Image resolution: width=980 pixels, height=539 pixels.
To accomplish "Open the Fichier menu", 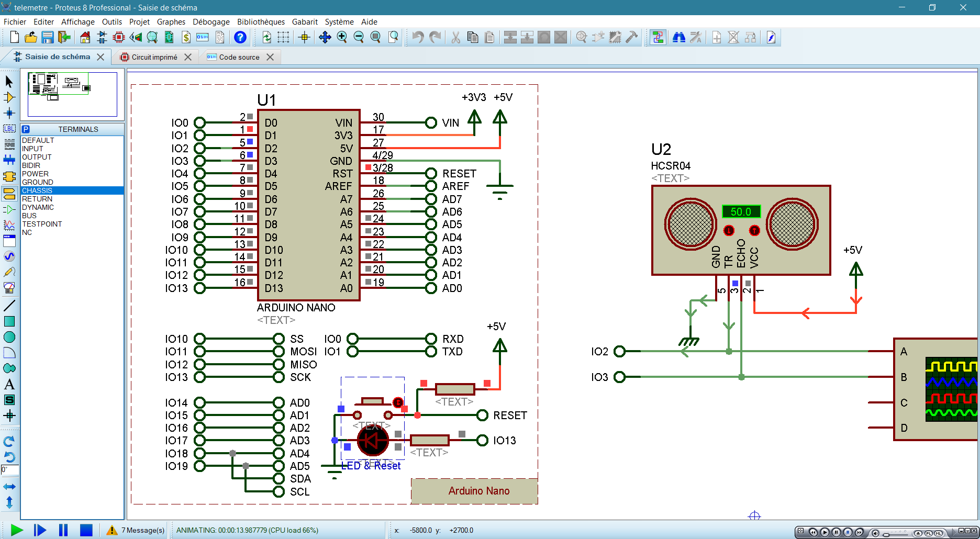I will click(15, 21).
